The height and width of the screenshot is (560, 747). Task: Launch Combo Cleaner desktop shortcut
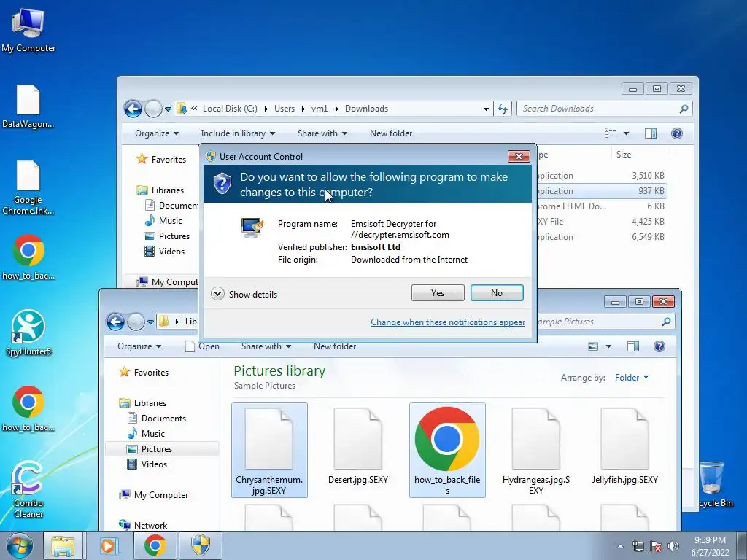(28, 489)
